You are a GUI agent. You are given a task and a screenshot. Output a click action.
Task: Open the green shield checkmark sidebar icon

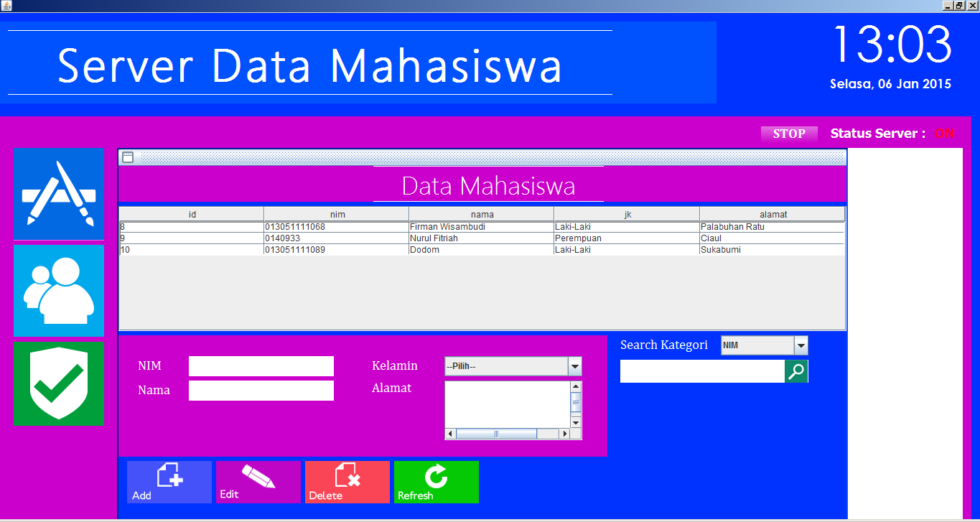coord(59,383)
